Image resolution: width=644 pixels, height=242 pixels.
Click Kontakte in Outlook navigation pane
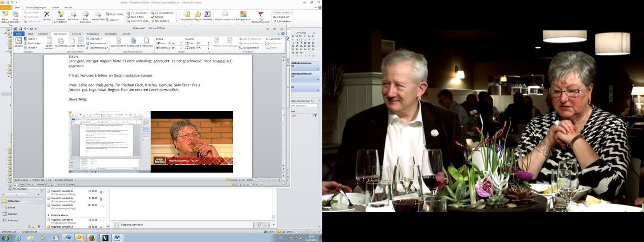click(x=23, y=220)
